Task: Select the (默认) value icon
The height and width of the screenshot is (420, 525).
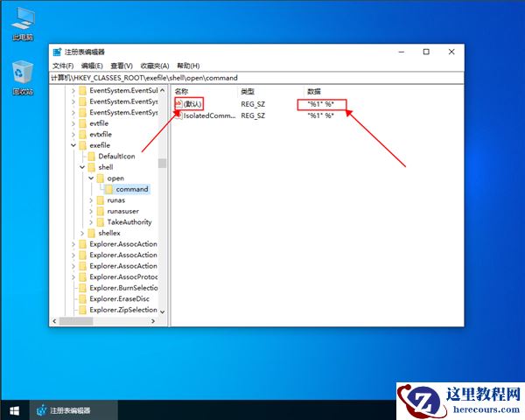Action: pyautogui.click(x=178, y=104)
